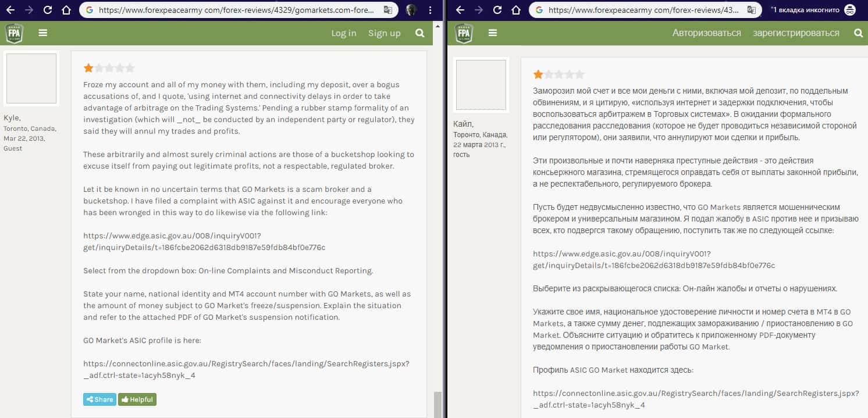Open the translate icon in left address bar
This screenshot has height=418, width=868.
387,10
